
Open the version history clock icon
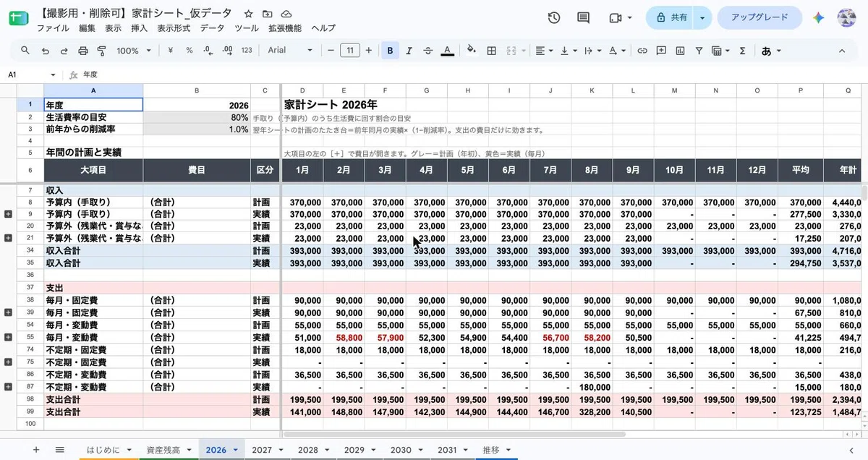click(x=554, y=18)
